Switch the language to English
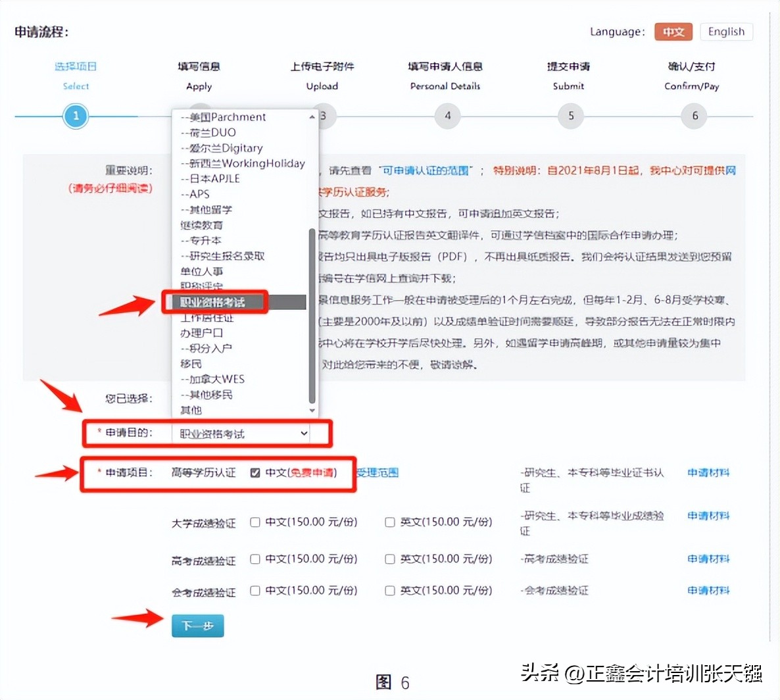Screen dimensions: 780x700 pyautogui.click(x=726, y=32)
